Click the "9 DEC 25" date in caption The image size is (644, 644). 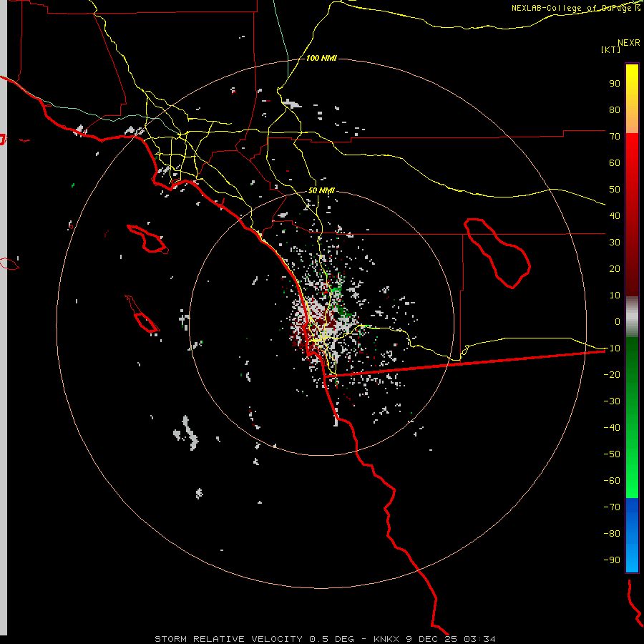pyautogui.click(x=431, y=639)
